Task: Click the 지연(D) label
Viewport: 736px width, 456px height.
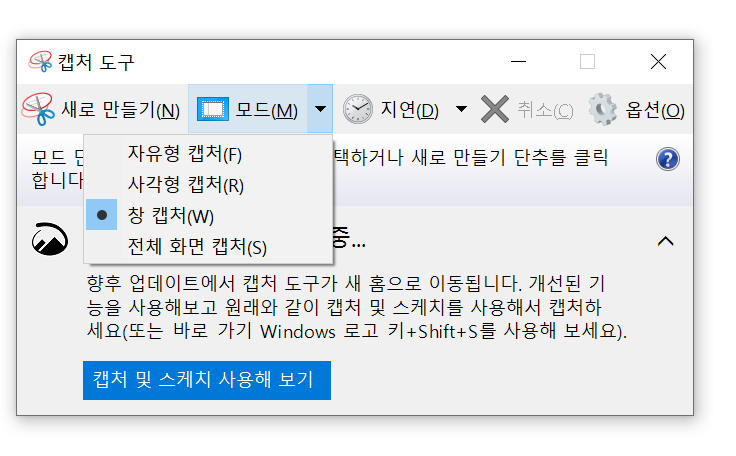Action: coord(409,110)
